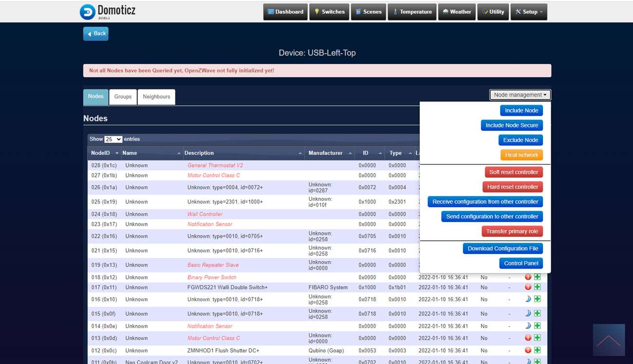
Task: Switch to the Groups tab
Action: pos(123,97)
